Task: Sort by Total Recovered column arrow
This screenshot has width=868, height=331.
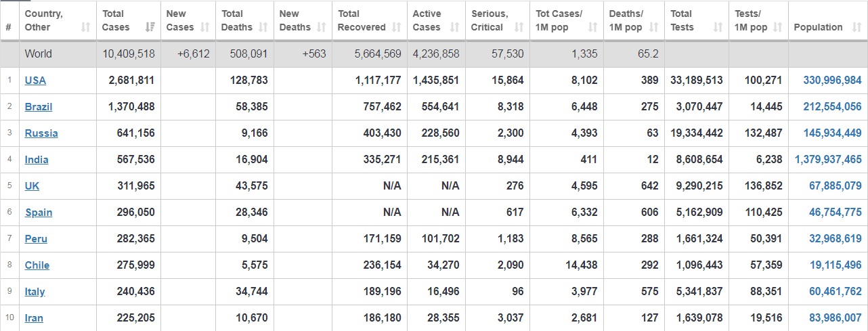Action: pos(396,27)
